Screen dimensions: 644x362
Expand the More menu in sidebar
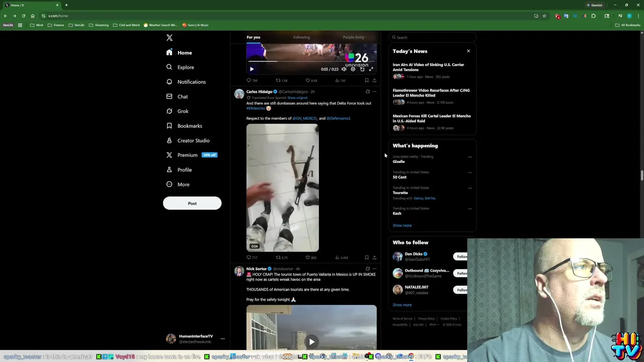[178, 185]
